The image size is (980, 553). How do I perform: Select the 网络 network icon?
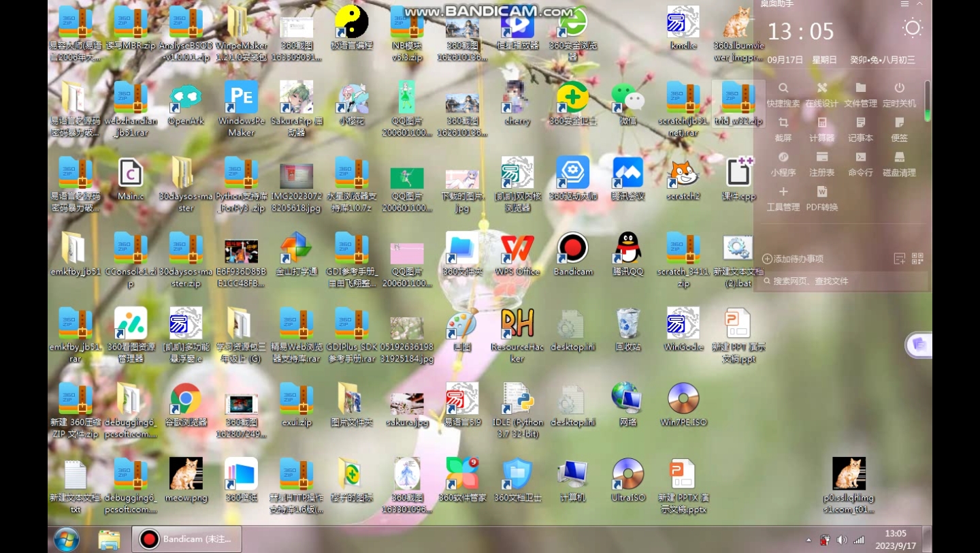click(x=628, y=405)
